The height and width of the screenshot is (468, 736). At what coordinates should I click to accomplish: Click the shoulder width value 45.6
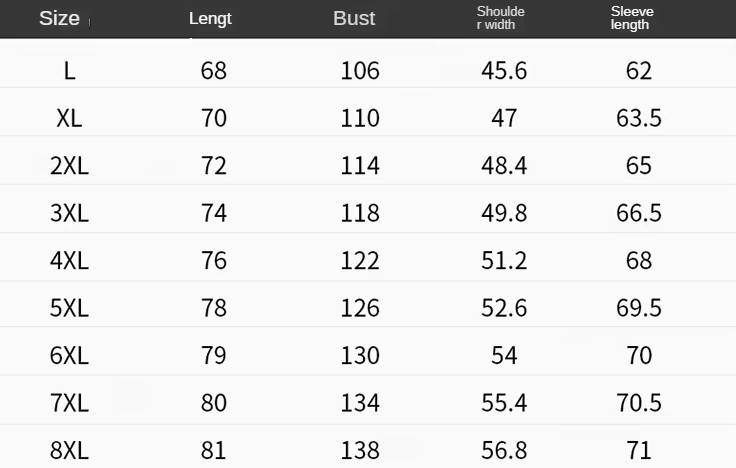504,71
